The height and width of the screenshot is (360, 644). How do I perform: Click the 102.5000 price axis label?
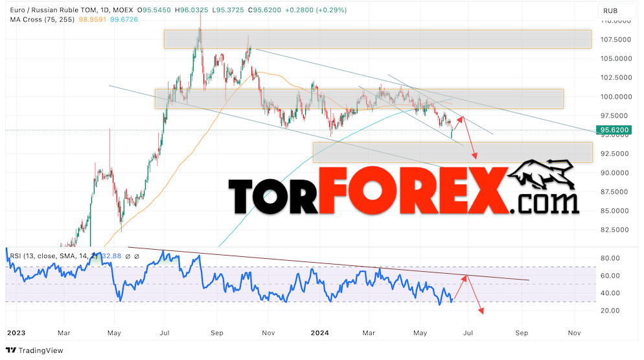pyautogui.click(x=615, y=77)
